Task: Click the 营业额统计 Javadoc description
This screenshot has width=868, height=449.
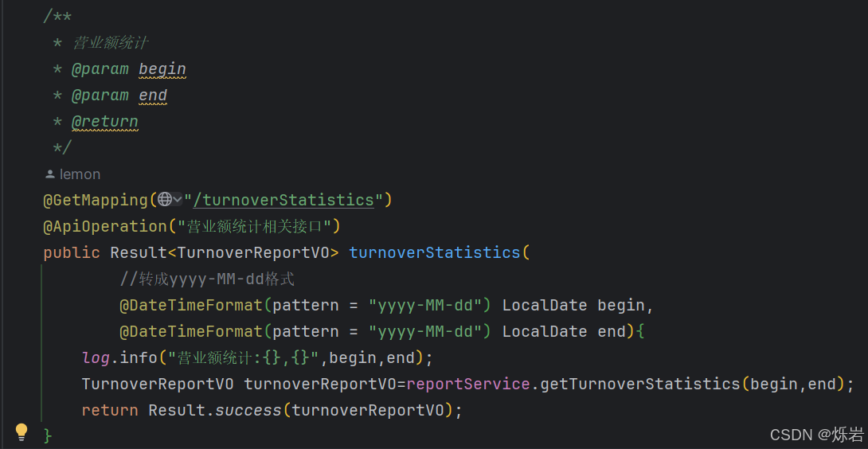Action: (x=110, y=43)
